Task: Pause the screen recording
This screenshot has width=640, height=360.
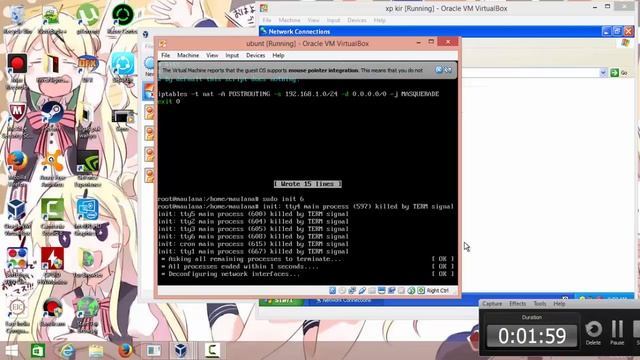Action: coord(617,332)
